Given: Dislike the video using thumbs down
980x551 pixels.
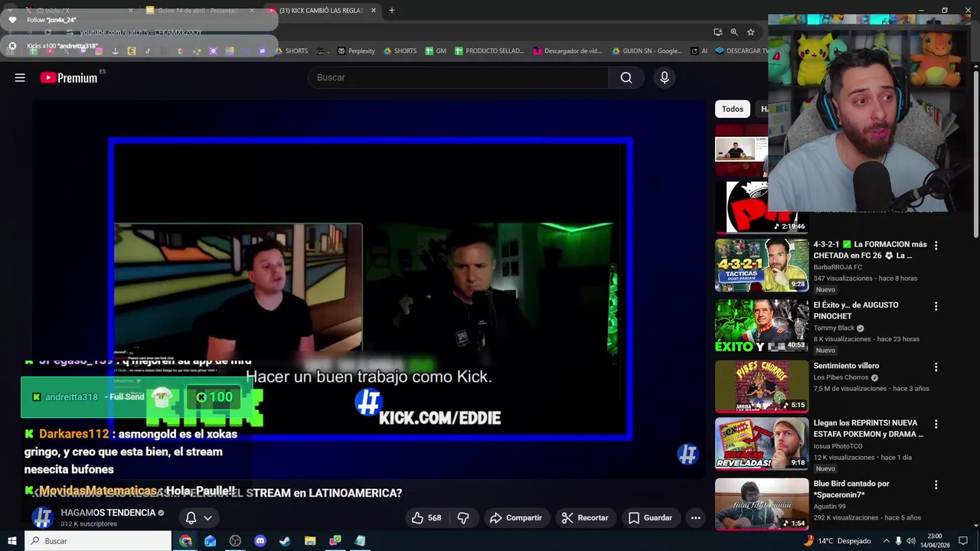Looking at the screenshot, I should [463, 518].
